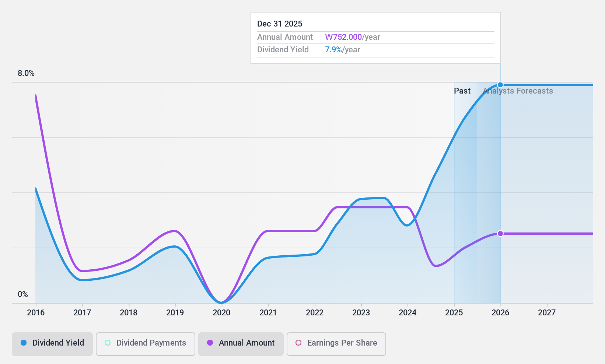The image size is (605, 364).
Task: Click the Dec 31 2025 tooltip date
Action: [280, 24]
